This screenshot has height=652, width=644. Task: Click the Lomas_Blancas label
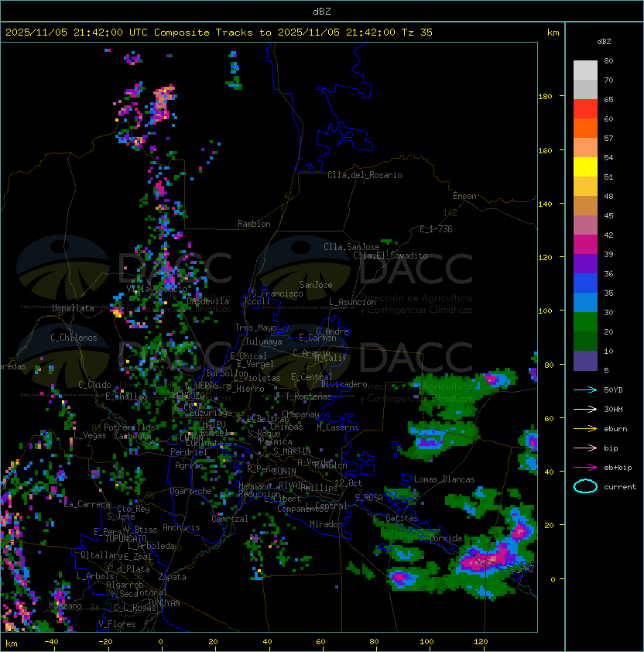point(444,479)
